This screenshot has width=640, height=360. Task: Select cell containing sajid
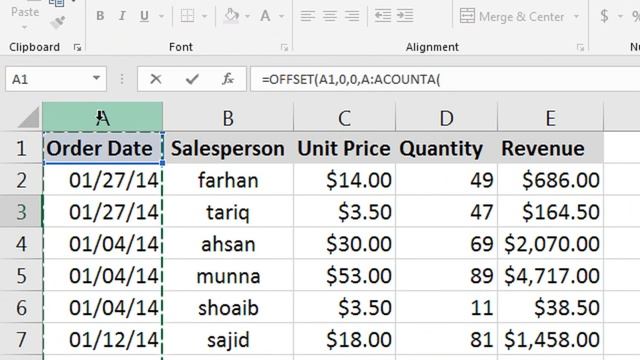(x=228, y=339)
